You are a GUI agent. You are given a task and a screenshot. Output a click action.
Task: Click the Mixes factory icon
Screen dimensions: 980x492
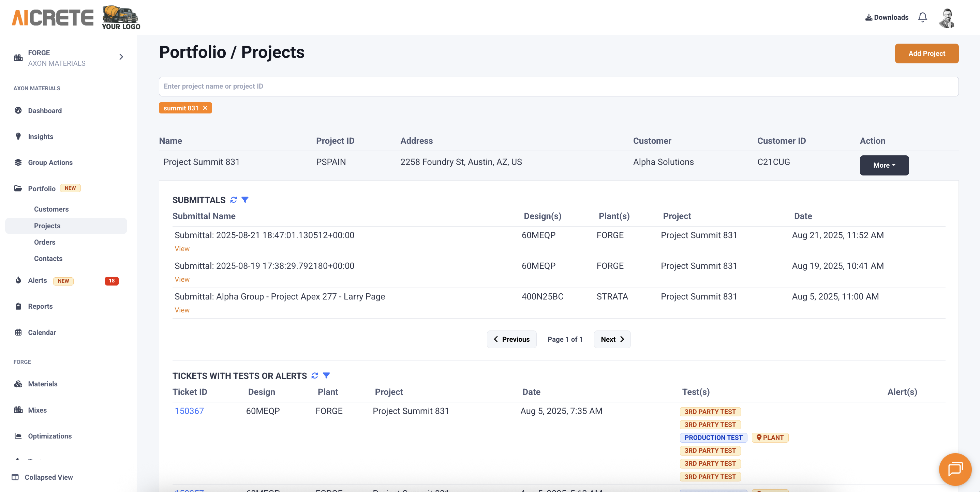click(18, 410)
